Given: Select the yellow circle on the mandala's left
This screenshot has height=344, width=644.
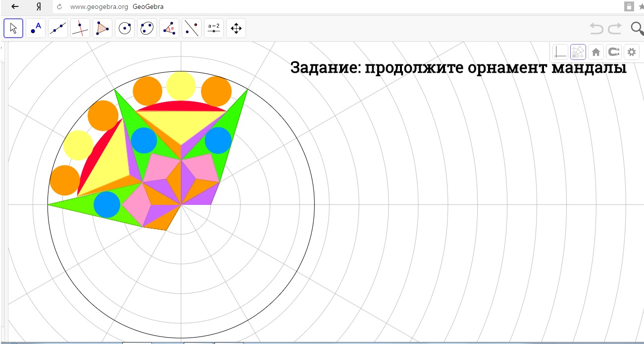Looking at the screenshot, I should [x=78, y=146].
